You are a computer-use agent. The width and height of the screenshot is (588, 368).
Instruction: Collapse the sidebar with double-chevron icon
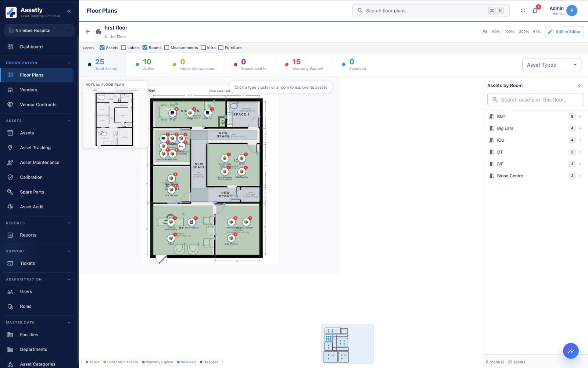click(69, 11)
